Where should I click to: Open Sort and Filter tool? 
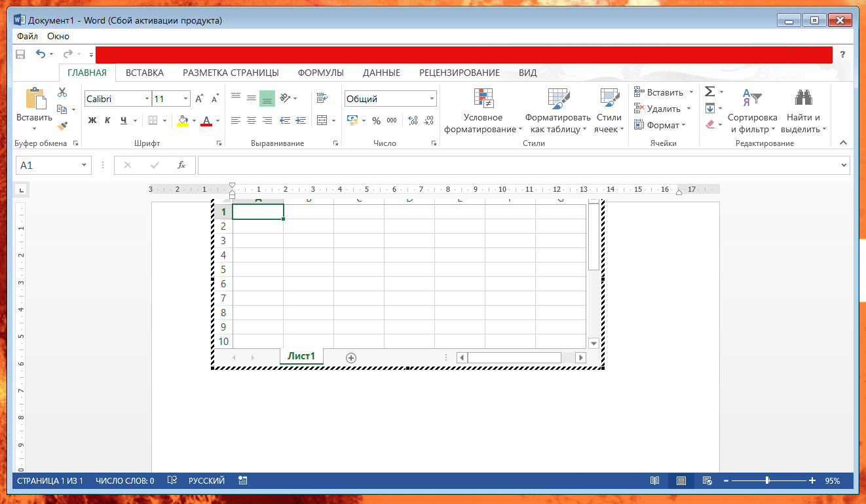(x=752, y=98)
